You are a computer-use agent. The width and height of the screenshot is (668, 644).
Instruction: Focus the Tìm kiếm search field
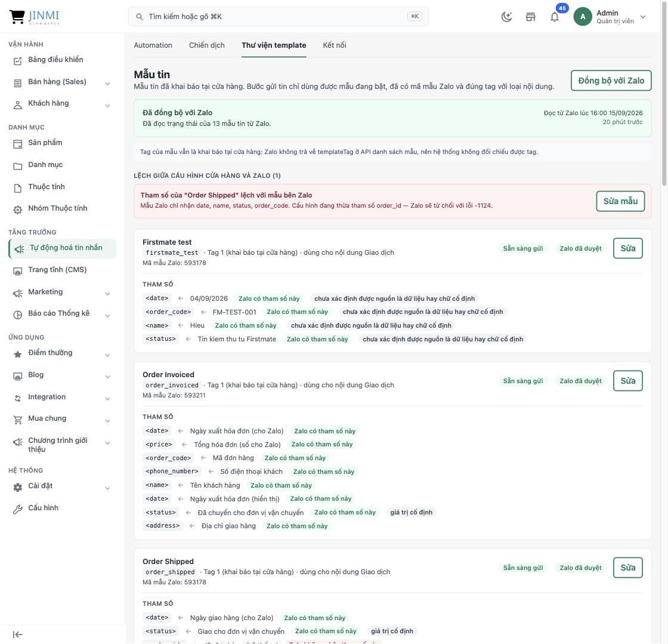point(278,17)
